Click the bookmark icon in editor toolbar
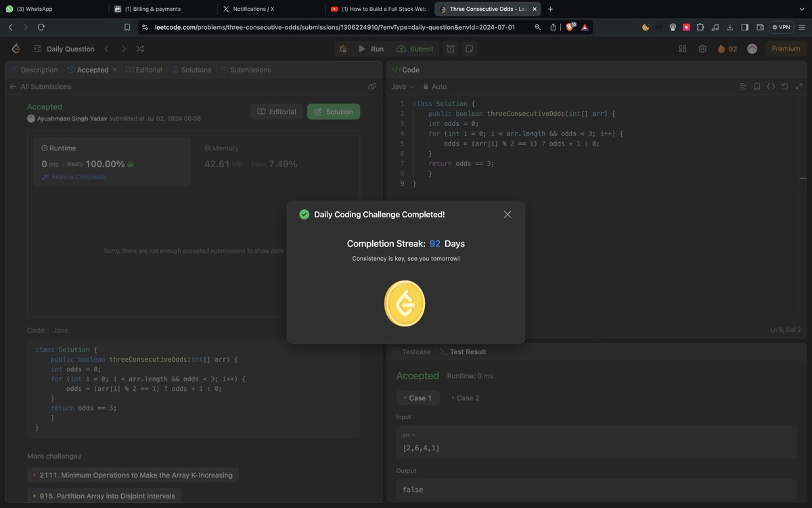Screen dimensions: 812x508 [757, 87]
